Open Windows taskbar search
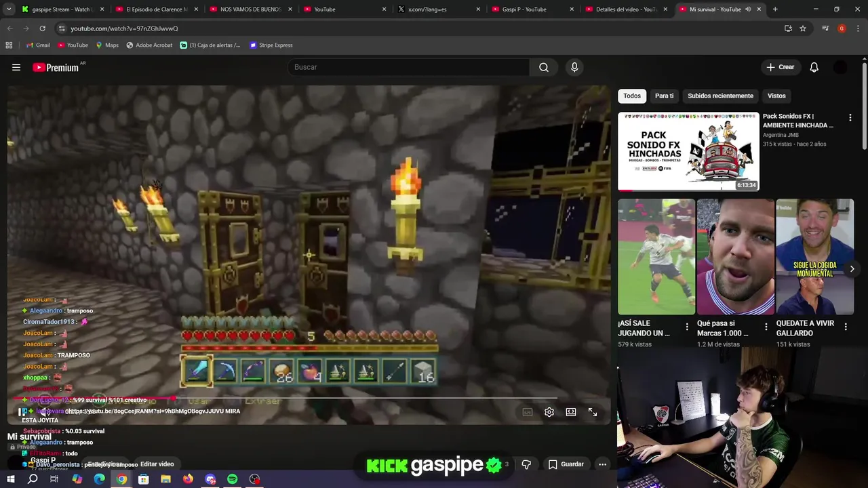Image resolution: width=868 pixels, height=488 pixels. click(33, 479)
